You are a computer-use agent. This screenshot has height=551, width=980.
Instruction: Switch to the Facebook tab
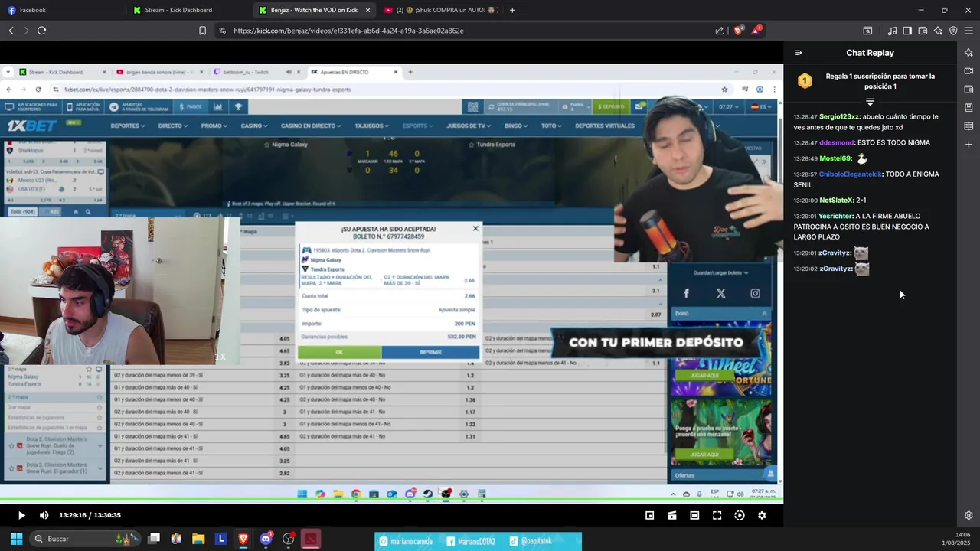click(x=63, y=10)
